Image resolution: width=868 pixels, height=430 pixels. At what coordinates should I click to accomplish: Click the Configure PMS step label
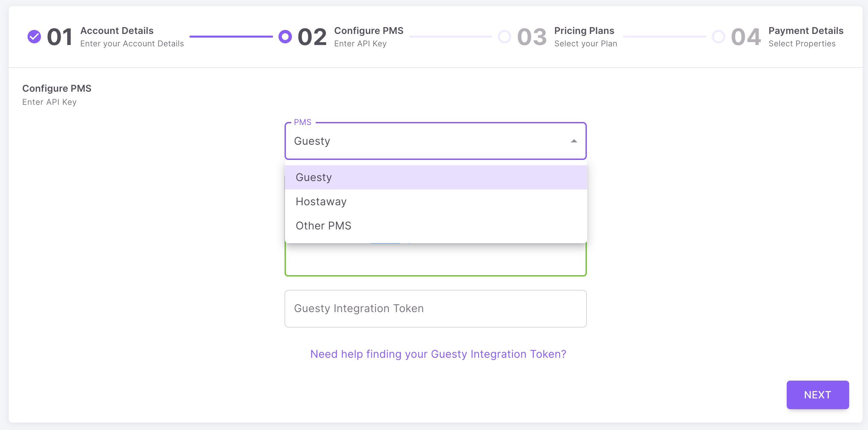368,31
